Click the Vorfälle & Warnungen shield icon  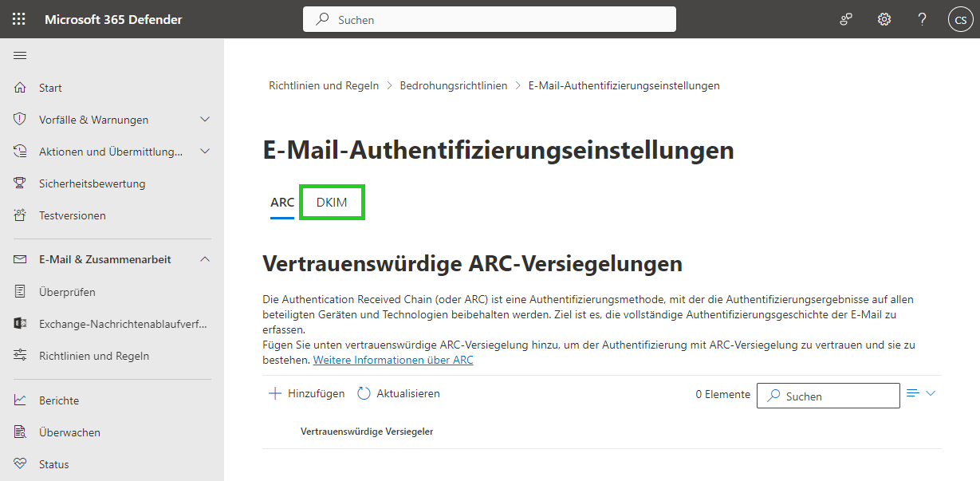pos(20,120)
